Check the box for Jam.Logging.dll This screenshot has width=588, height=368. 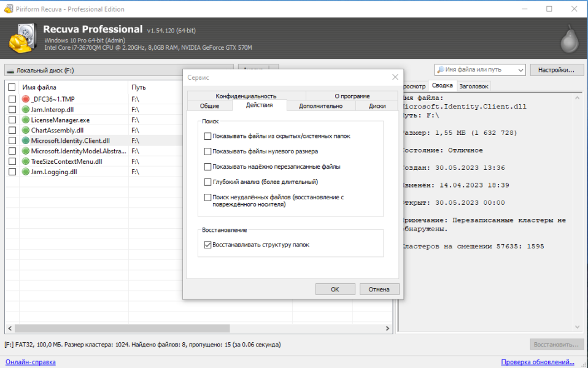coord(12,172)
